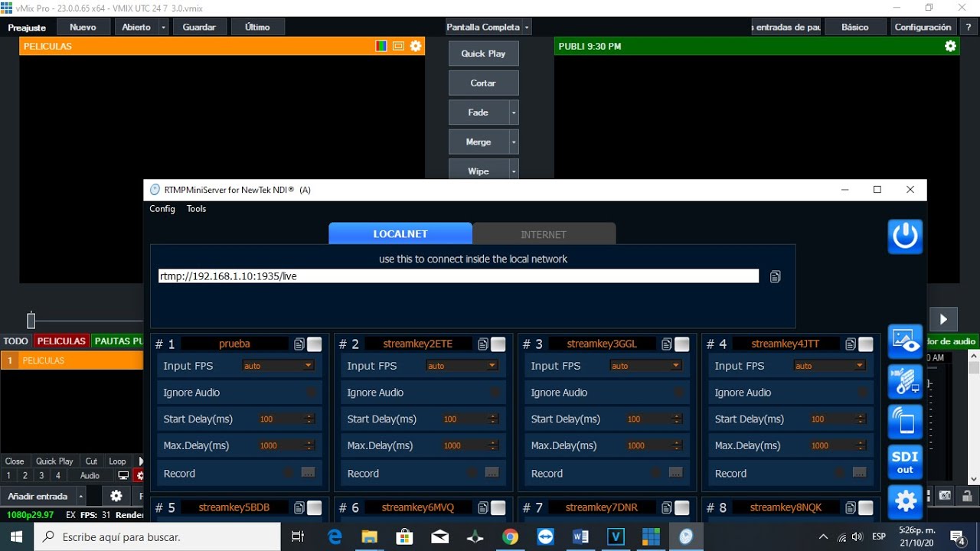Image resolution: width=980 pixels, height=551 pixels.
Task: Expand Abierto dropdown arrow in vMix
Action: point(163,27)
